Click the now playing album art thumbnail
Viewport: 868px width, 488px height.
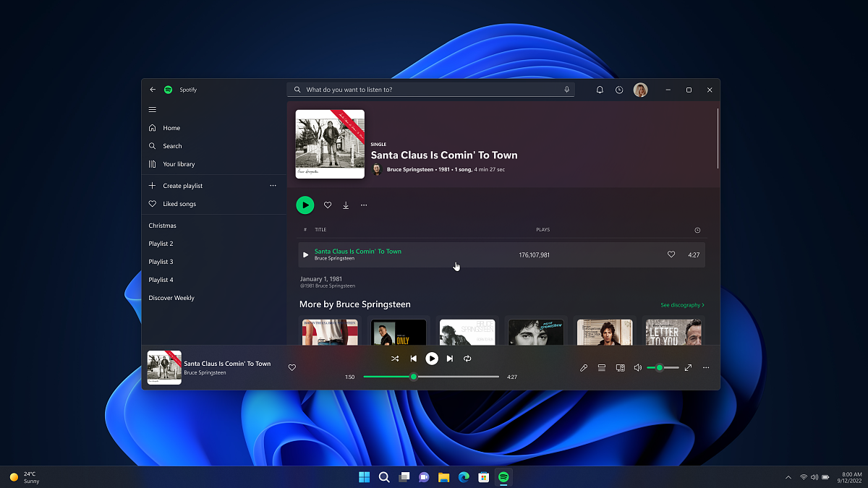pyautogui.click(x=164, y=367)
